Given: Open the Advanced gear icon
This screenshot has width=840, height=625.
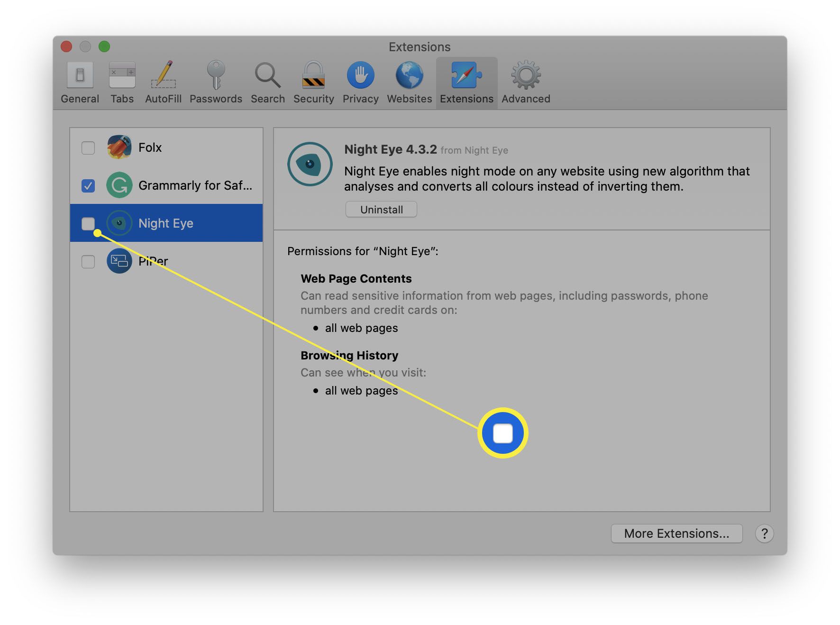Looking at the screenshot, I should (x=526, y=75).
